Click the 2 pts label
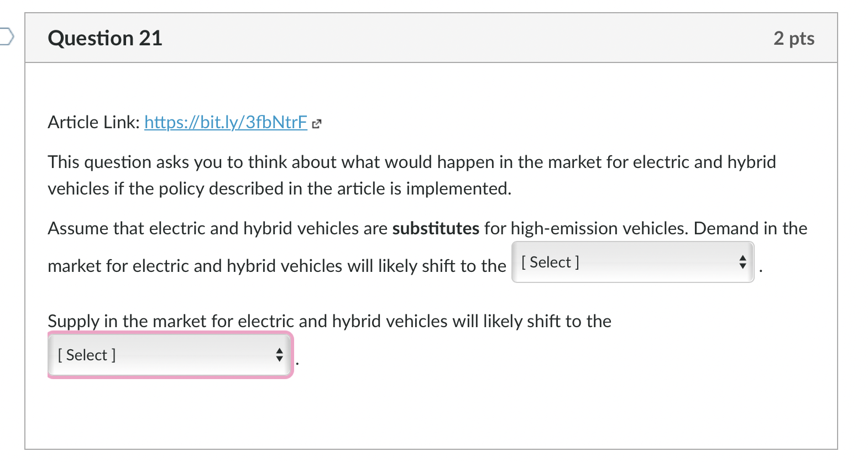 [x=794, y=38]
